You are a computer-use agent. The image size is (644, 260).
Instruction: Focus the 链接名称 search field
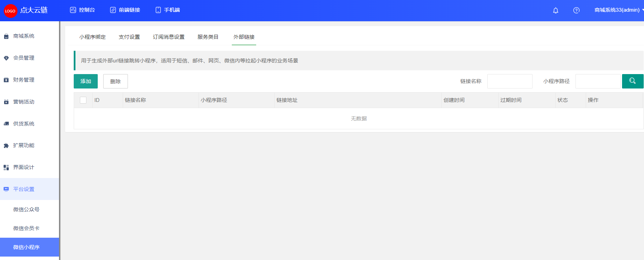510,81
